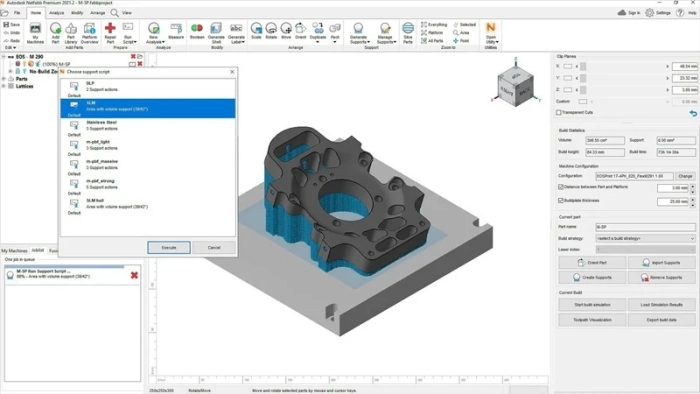The height and width of the screenshot is (394, 700).
Task: Switch to the Joblist tab
Action: point(38,250)
